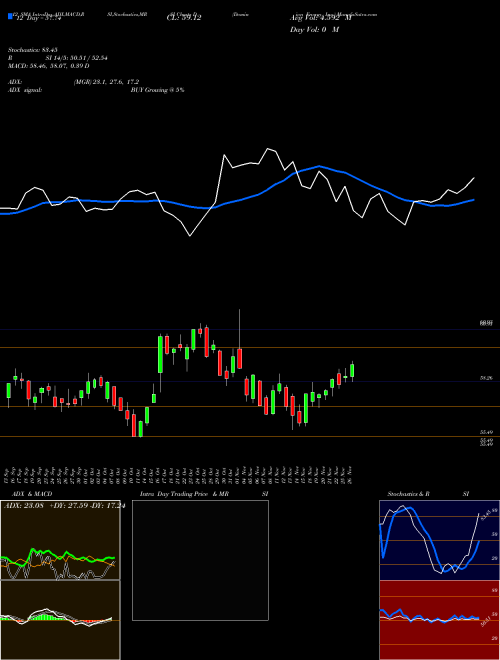Click the 'Stochastics: 83.43' readout

click(32, 50)
